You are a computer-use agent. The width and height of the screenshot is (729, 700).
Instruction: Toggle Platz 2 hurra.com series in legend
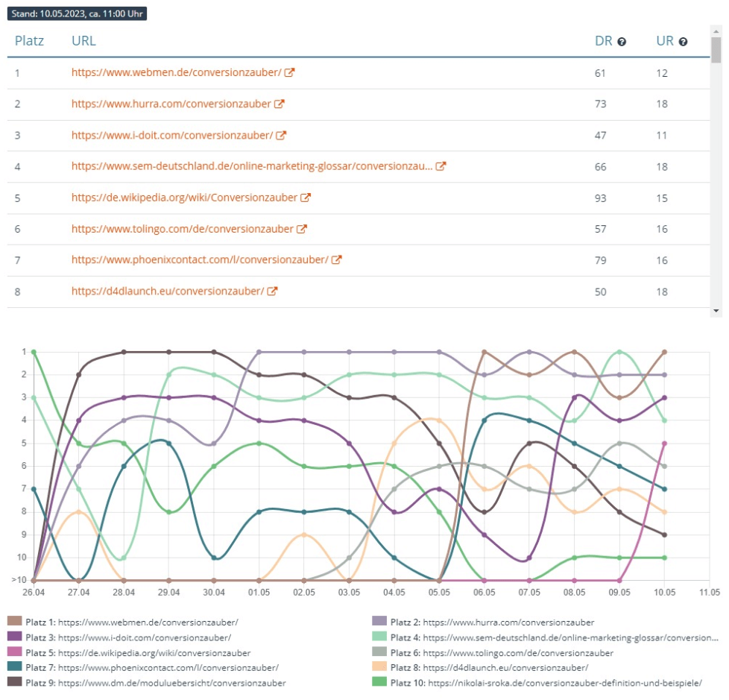tap(490, 621)
